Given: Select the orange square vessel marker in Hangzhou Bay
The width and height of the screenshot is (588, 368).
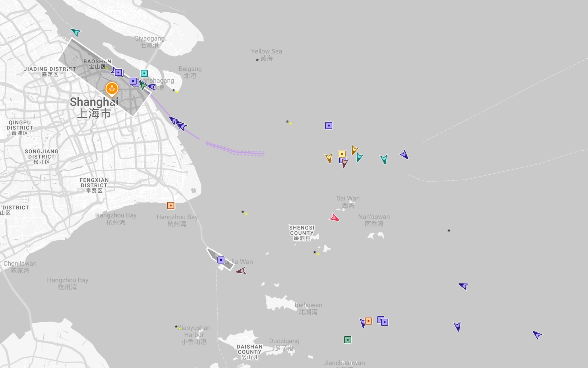Looking at the screenshot, I should pyautogui.click(x=171, y=206).
